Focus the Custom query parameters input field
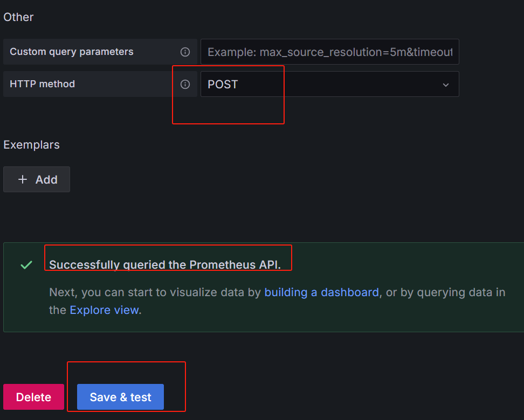The height and width of the screenshot is (420, 524). pyautogui.click(x=329, y=52)
